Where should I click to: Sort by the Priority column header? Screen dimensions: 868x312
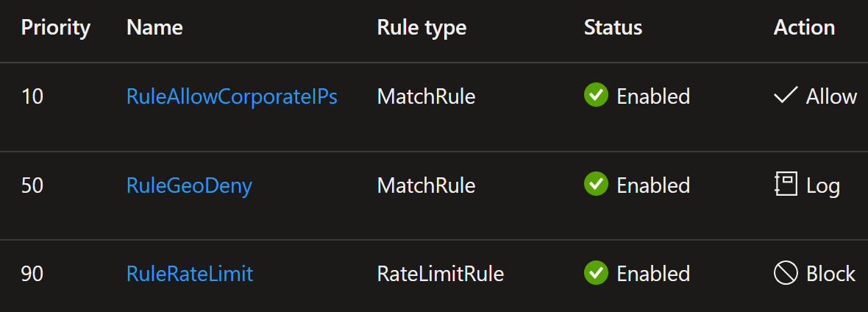point(55,28)
